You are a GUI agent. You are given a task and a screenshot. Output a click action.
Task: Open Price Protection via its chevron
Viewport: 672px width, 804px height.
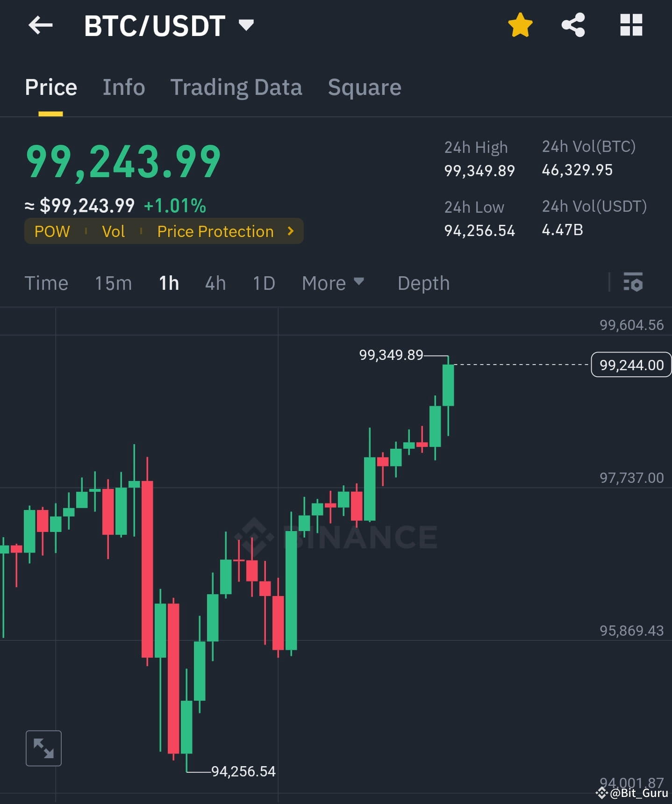point(290,231)
